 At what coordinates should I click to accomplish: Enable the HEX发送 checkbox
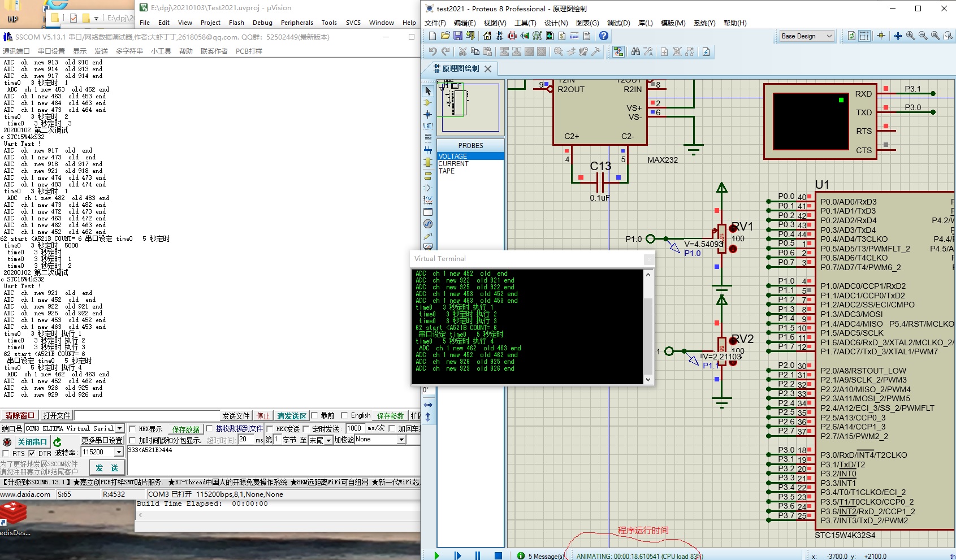[270, 429]
